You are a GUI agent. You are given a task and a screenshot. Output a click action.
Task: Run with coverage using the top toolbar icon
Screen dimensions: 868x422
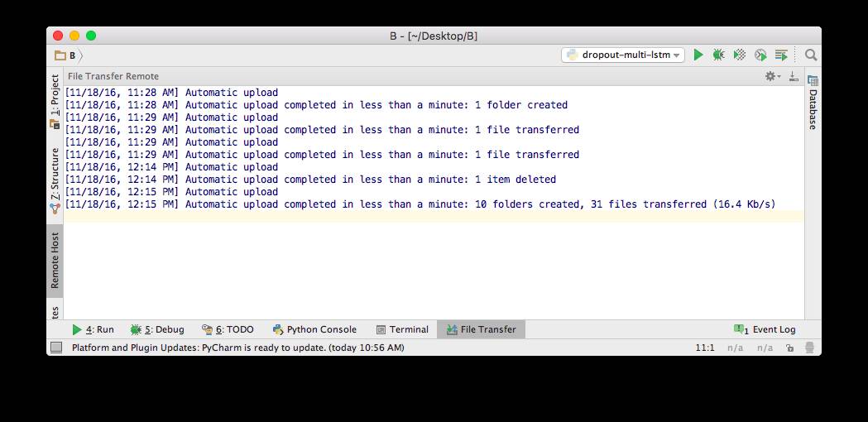click(x=740, y=55)
